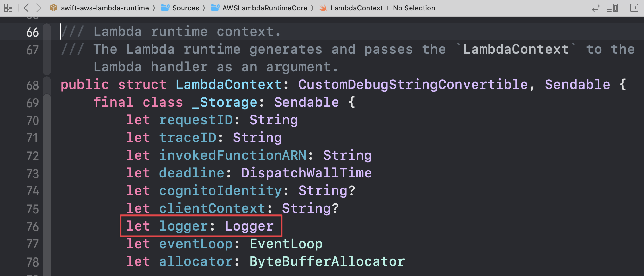Open the swift-aws-lambda-runtime breadcrumb menu
This screenshot has width=644, height=276.
(104, 8)
